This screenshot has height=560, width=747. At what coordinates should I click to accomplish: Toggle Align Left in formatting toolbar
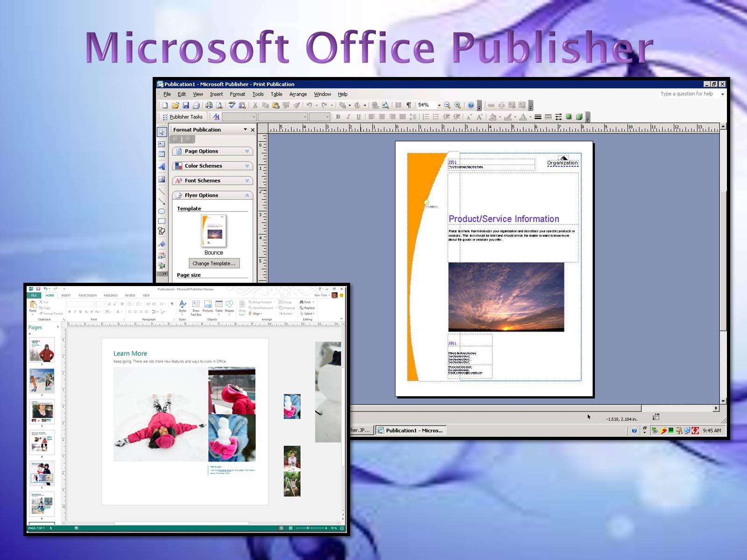point(372,117)
